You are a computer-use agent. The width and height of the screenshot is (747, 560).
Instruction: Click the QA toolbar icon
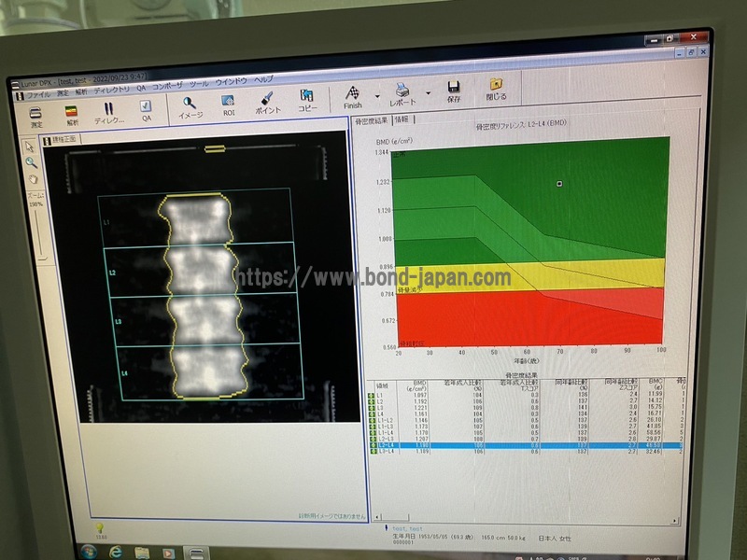pyautogui.click(x=147, y=111)
